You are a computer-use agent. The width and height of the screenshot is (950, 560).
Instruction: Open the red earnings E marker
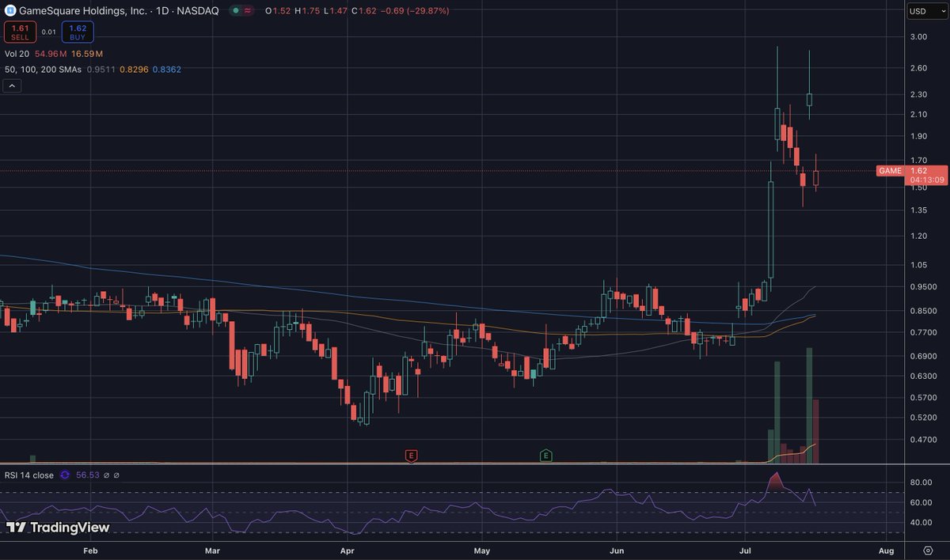coord(411,456)
